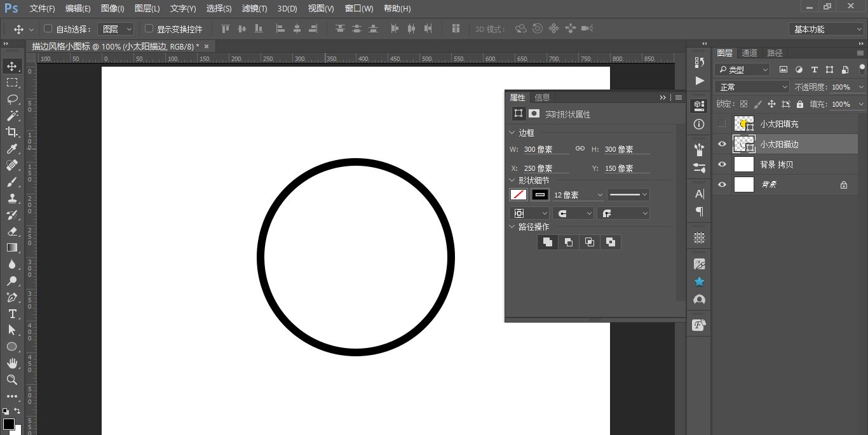Screen dimensions: 868x435
Task: Switch to the 路径 tab
Action: pyautogui.click(x=775, y=53)
